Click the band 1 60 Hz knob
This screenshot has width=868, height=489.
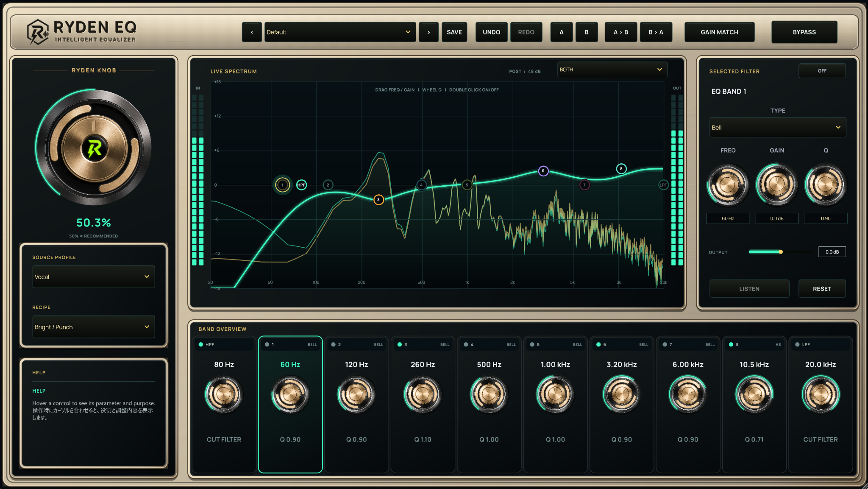pos(290,395)
